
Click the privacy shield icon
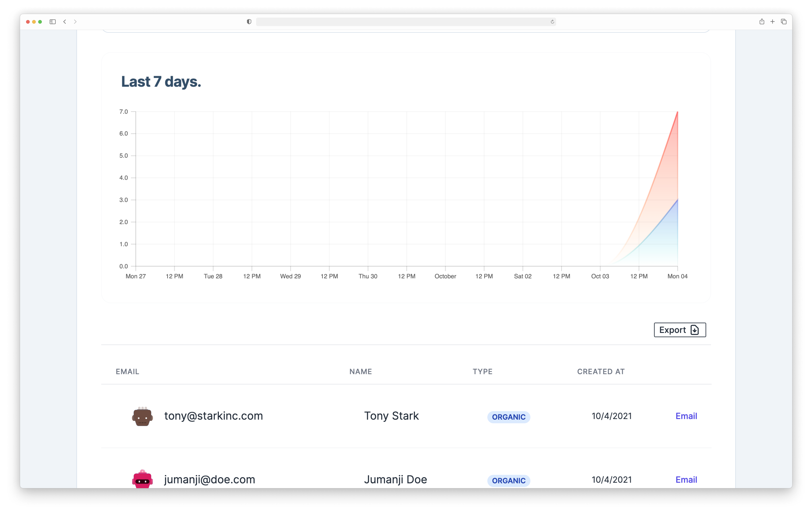click(x=249, y=22)
